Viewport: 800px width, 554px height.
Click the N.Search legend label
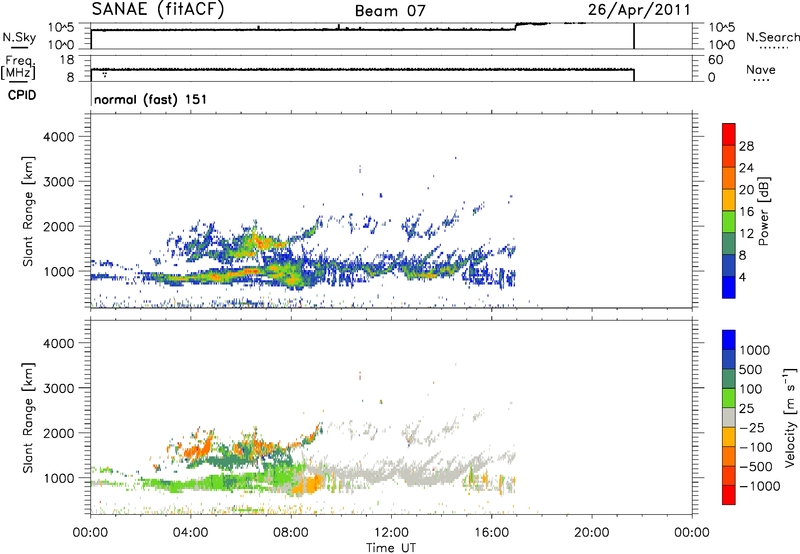point(772,37)
